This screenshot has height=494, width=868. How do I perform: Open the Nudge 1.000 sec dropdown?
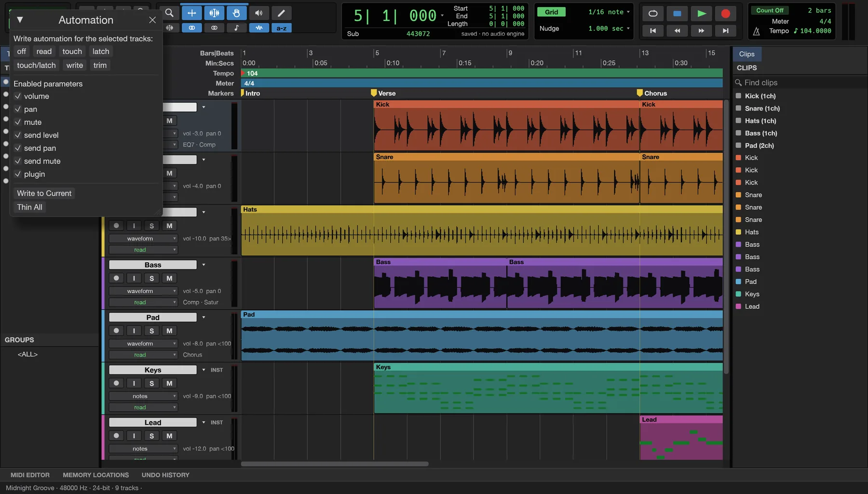tap(609, 29)
